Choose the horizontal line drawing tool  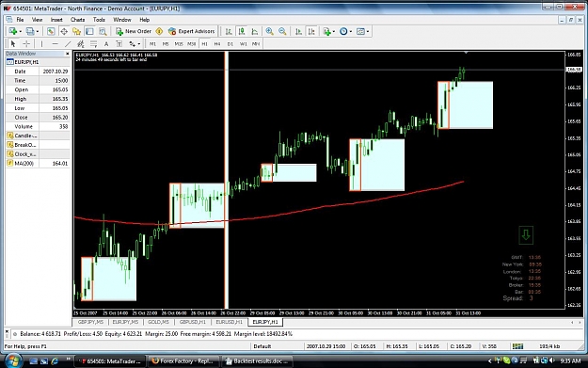tap(56, 44)
